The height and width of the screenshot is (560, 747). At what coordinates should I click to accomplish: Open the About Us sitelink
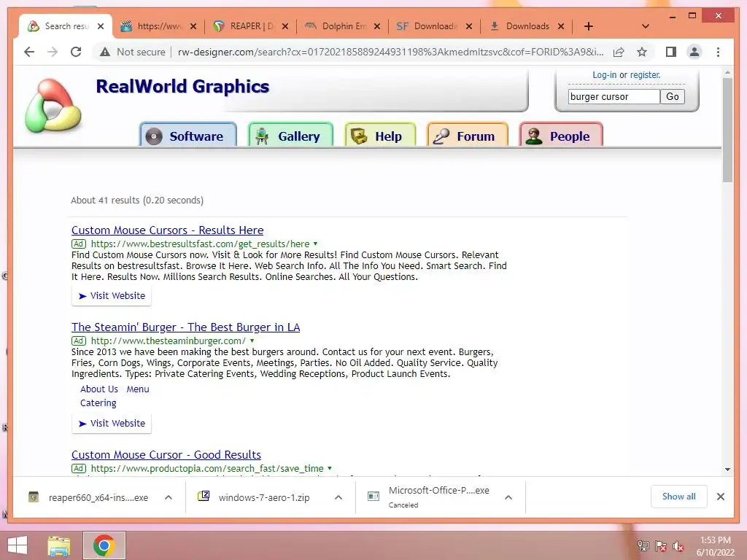(x=99, y=389)
